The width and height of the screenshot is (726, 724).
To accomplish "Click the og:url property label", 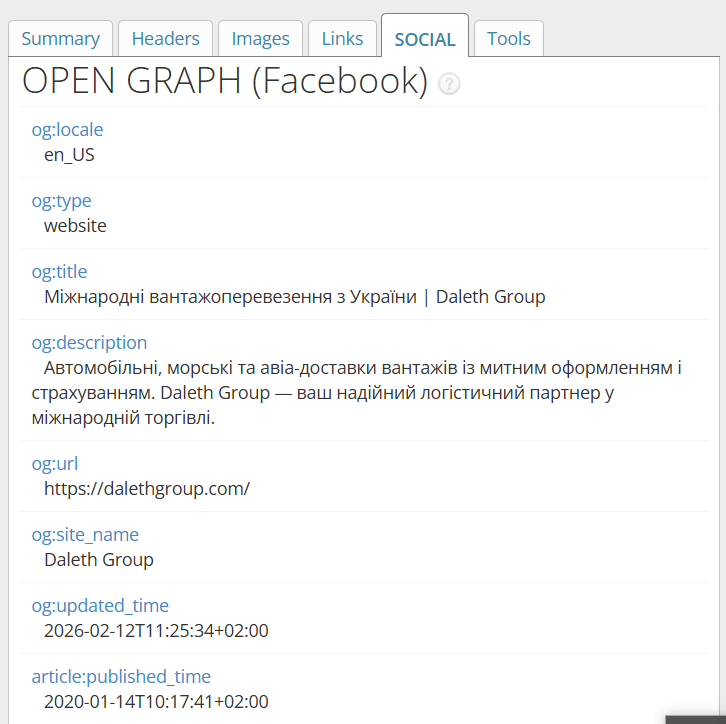I will [x=55, y=463].
